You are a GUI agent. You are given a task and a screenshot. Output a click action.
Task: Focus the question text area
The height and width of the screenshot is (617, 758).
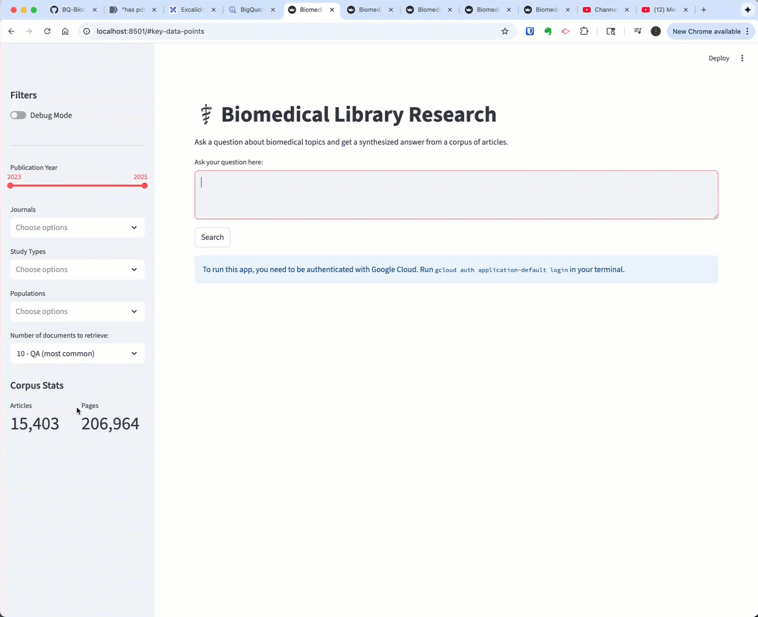click(456, 194)
